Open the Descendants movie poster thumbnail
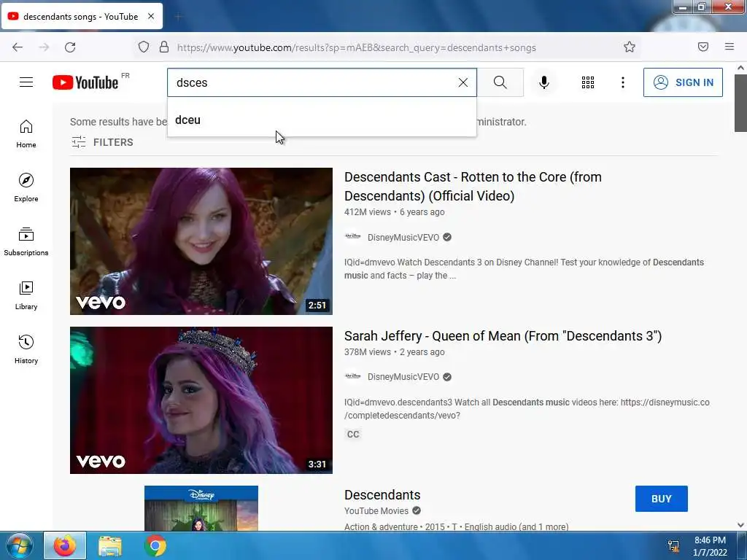The width and height of the screenshot is (747, 560). [x=201, y=508]
